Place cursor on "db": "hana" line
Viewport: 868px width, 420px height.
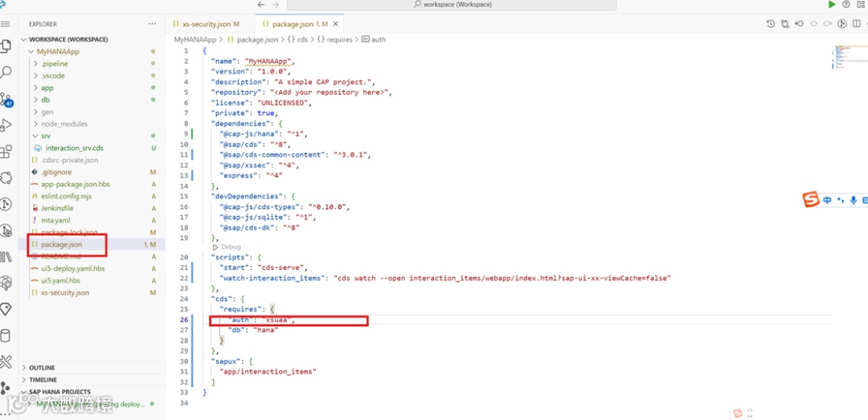[x=252, y=330]
